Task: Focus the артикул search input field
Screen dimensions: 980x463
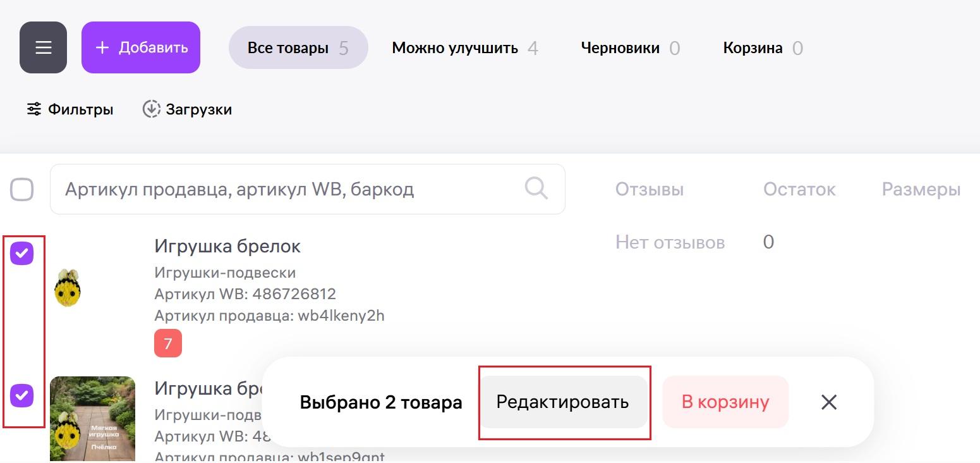Action: [x=308, y=189]
